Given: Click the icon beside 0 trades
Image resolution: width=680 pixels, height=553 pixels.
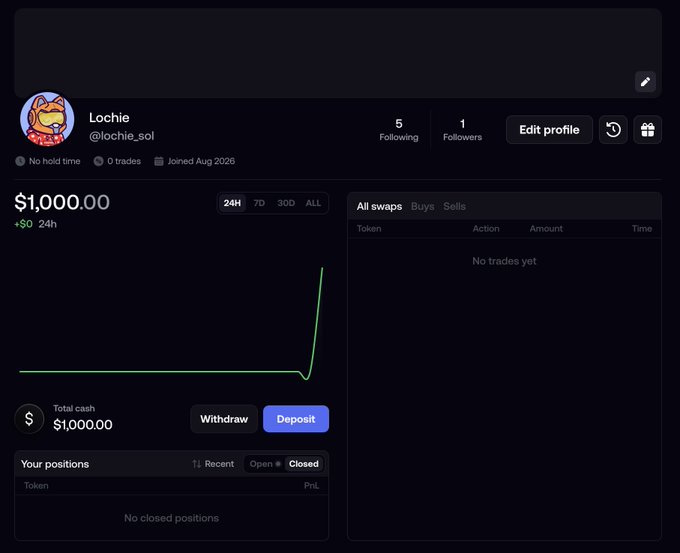Looking at the screenshot, I should 98,161.
